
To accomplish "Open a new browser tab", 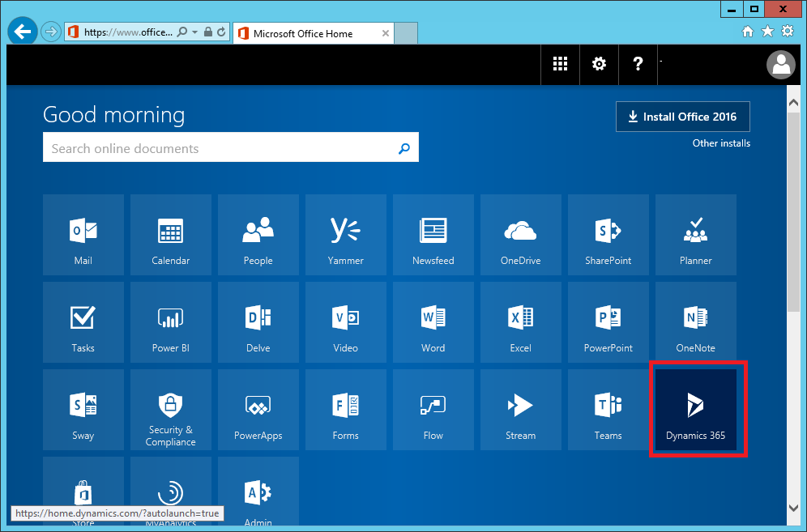I will coord(406,33).
